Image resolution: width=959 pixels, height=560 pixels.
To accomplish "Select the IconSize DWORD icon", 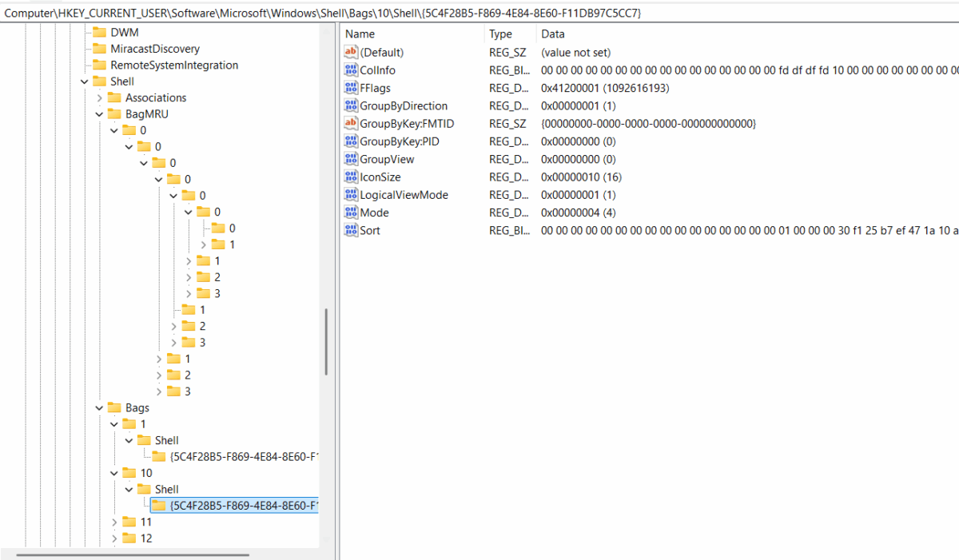I will (x=350, y=177).
